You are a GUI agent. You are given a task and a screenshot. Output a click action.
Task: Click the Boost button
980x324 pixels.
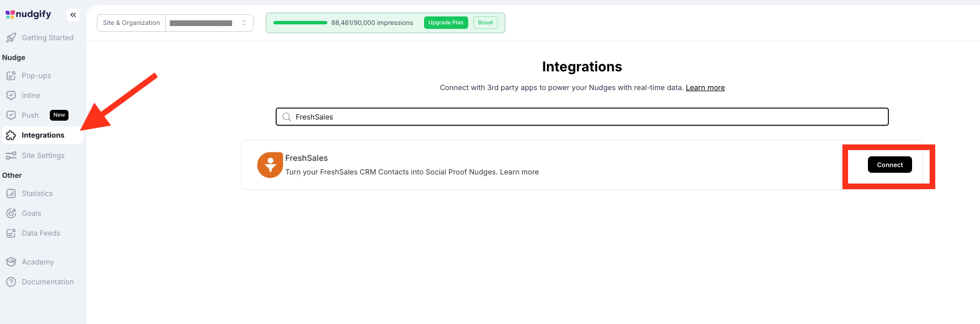click(485, 23)
